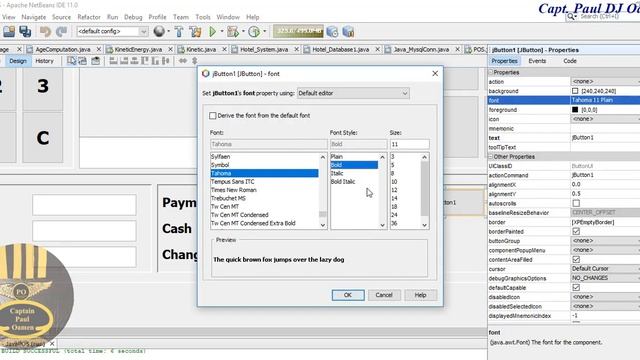Select size 14 in Size list
Image resolution: width=640 pixels, height=360 pixels.
click(394, 198)
